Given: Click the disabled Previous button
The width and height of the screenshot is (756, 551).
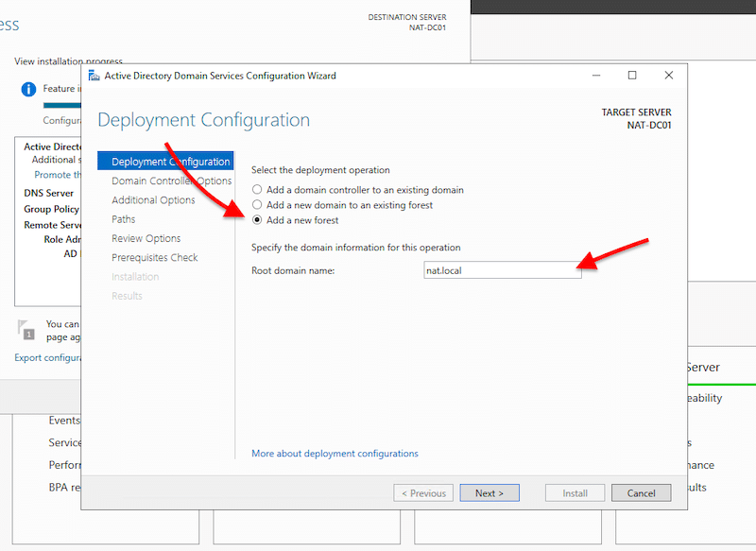Looking at the screenshot, I should 423,493.
